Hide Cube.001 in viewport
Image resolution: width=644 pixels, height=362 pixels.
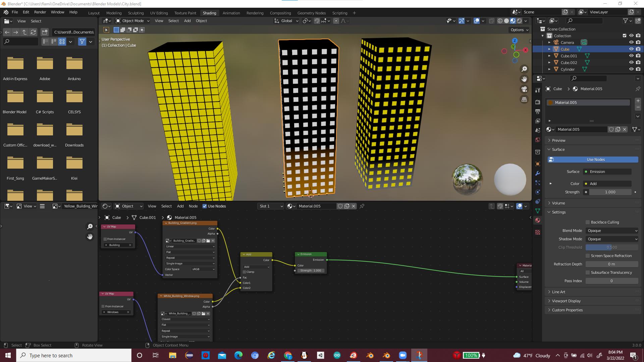[631, 56]
